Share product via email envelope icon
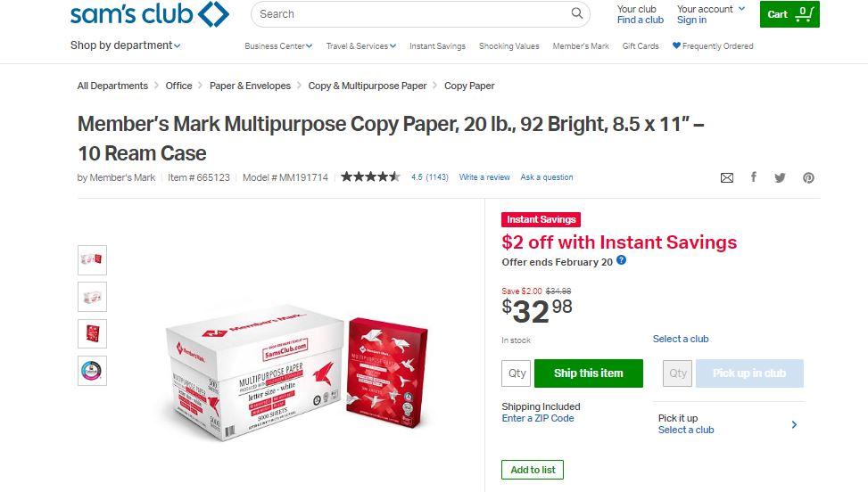Screen dimensions: 868x492 [x=727, y=177]
